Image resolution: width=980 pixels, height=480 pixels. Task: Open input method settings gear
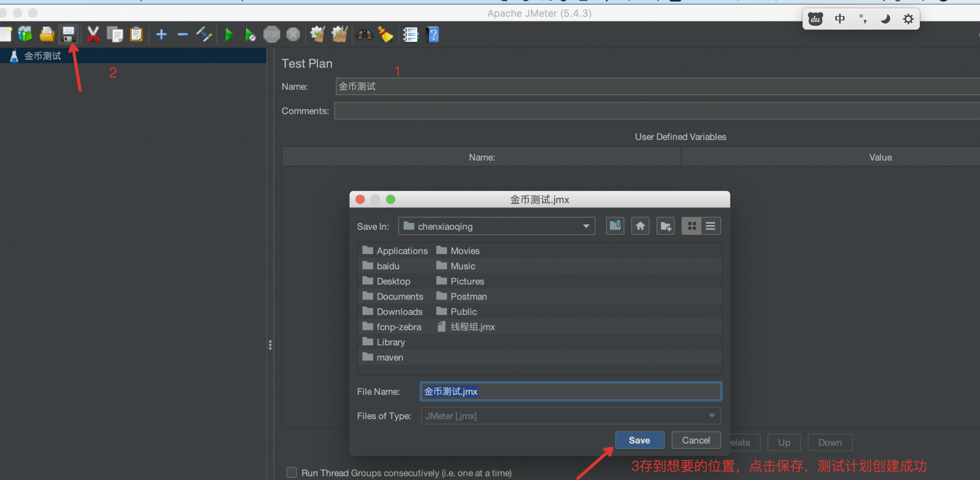(909, 19)
